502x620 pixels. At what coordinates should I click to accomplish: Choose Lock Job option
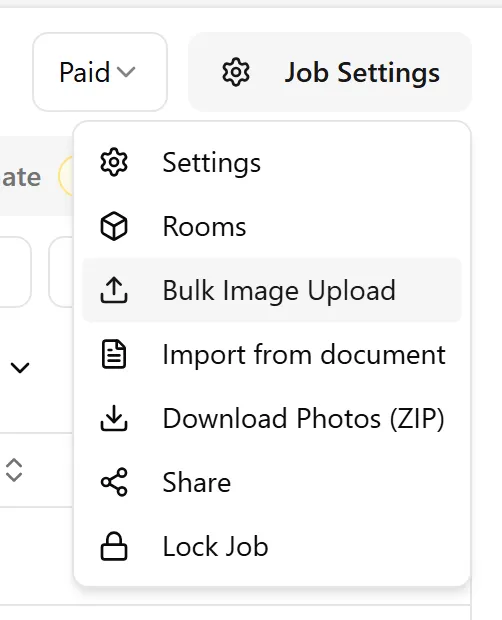272,546
